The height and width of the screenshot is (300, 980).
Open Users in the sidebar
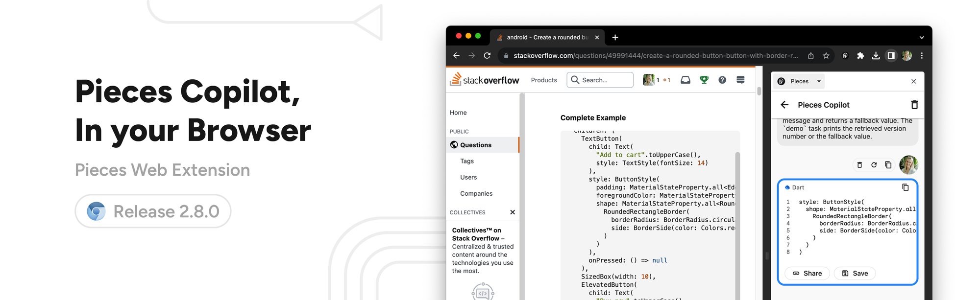(468, 177)
